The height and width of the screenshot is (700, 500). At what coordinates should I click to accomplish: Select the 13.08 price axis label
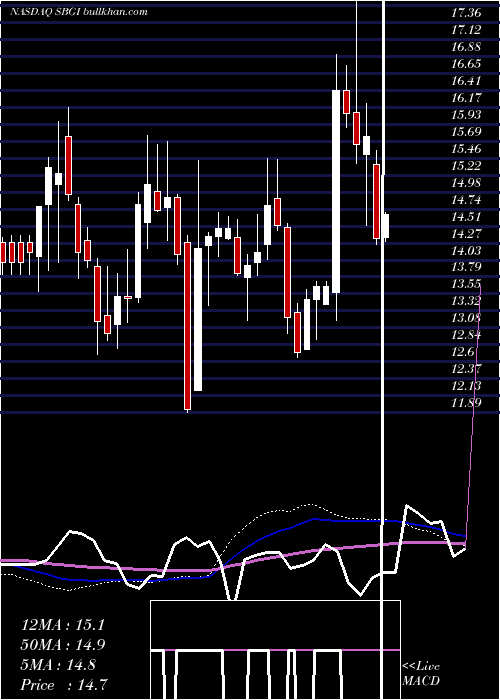466,319
